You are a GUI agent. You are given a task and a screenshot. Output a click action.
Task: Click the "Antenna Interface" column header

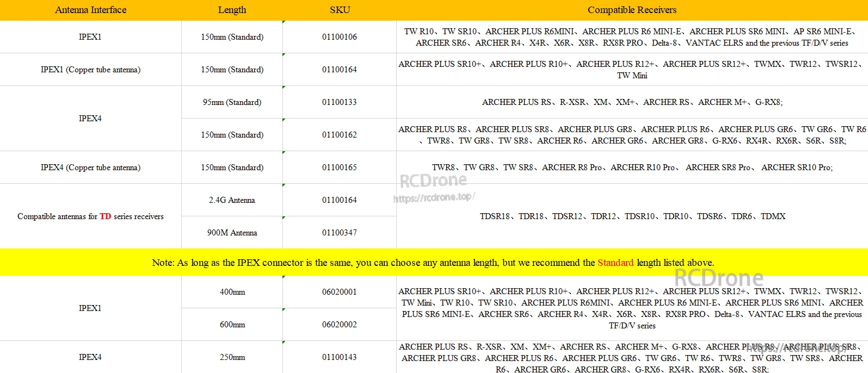[x=90, y=10]
